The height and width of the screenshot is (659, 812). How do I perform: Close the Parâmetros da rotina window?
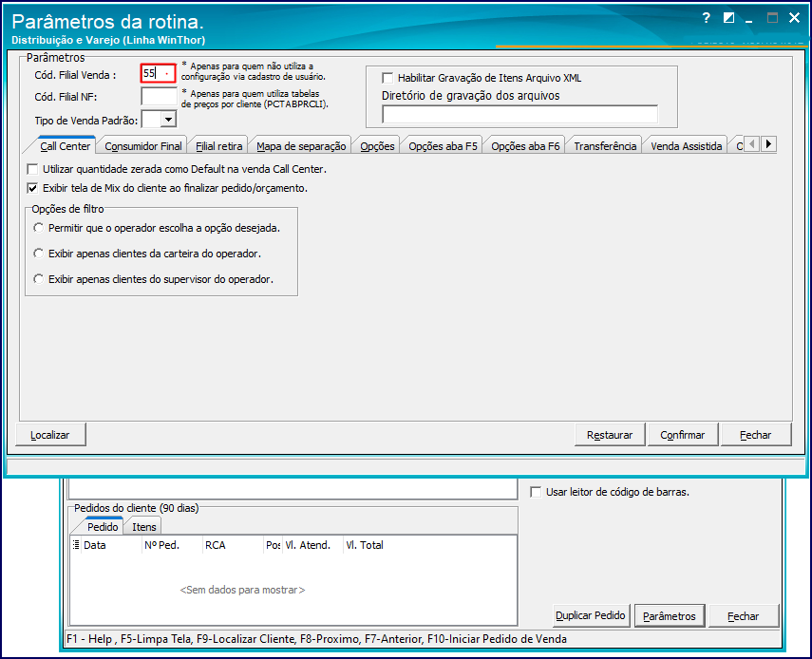coord(794,18)
